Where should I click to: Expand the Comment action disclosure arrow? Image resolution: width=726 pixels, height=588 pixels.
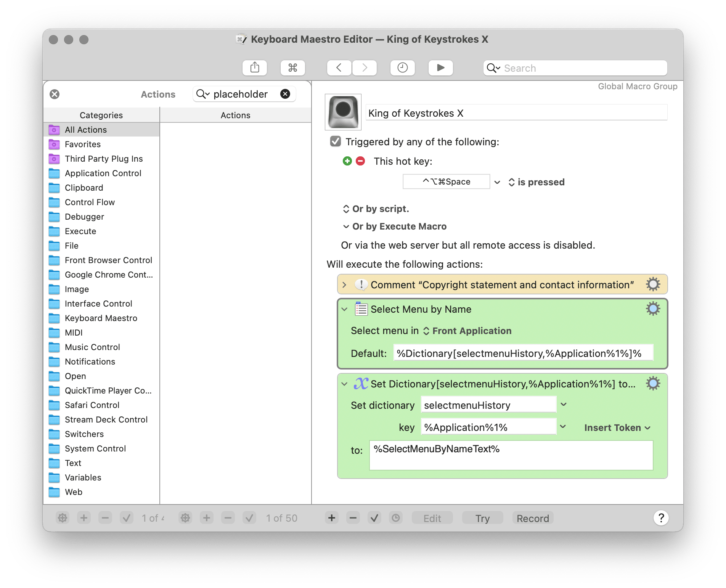(x=344, y=285)
